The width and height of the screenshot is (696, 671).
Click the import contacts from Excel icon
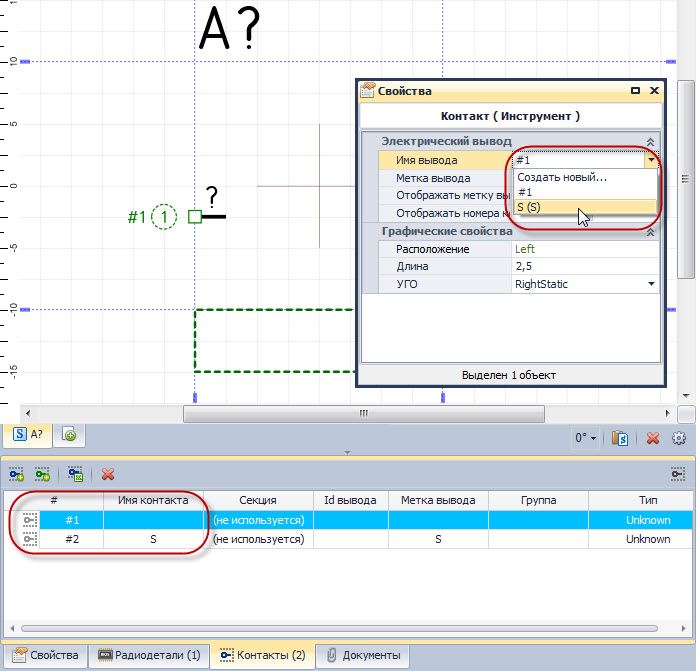(75, 474)
